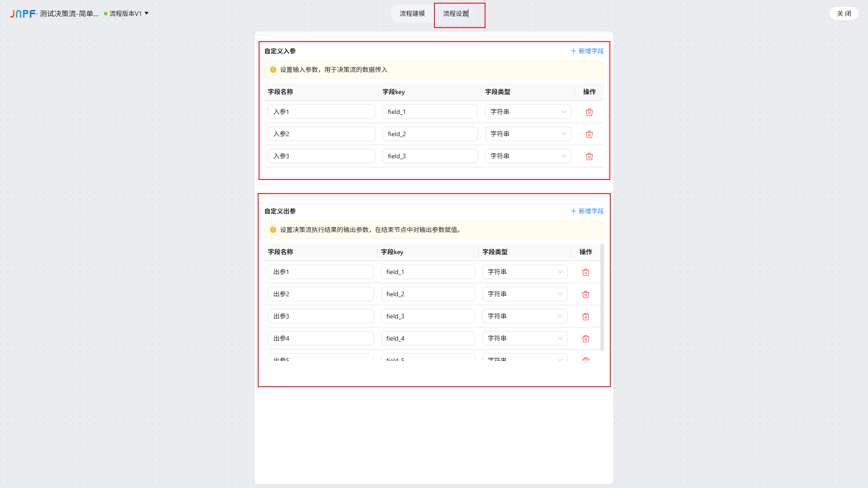868x488 pixels.
Task: Remove 出参2 using its delete icon
Action: 585,294
